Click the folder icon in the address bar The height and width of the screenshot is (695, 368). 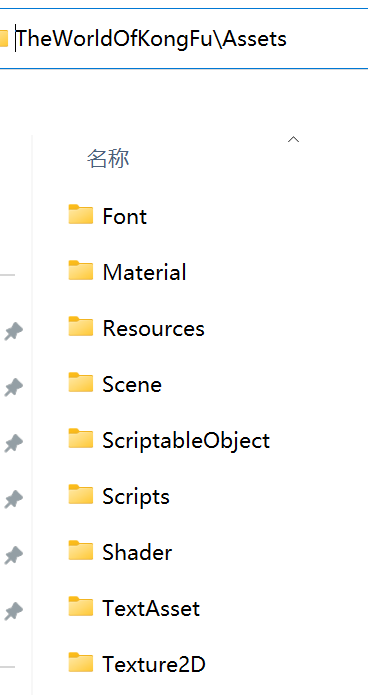pos(4,39)
